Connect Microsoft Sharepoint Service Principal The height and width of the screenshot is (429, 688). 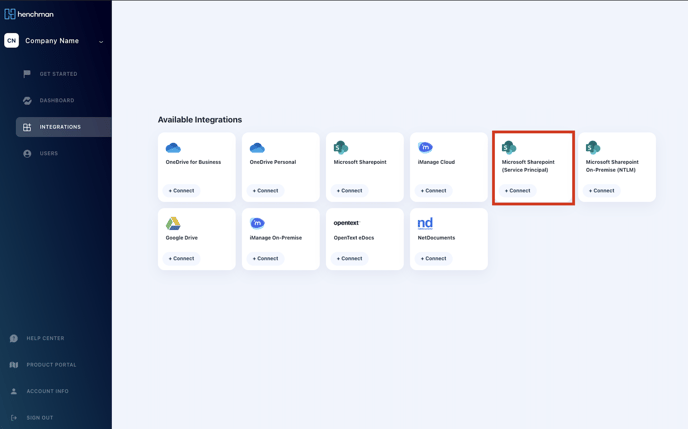[x=517, y=191]
